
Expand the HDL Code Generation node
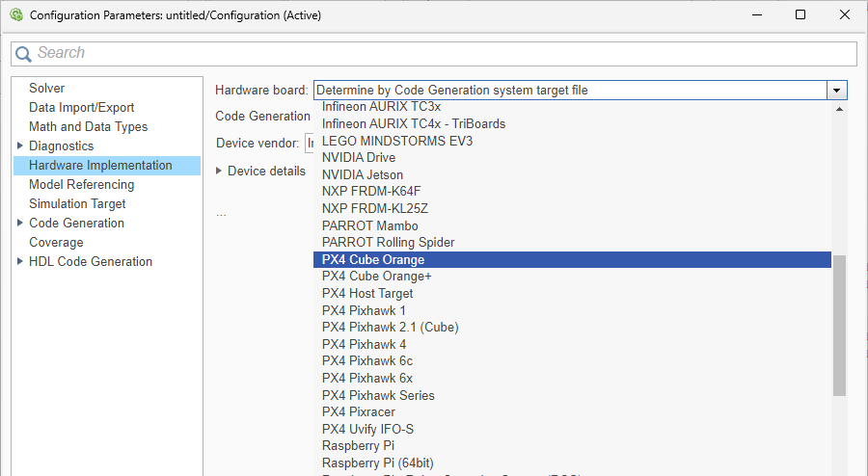(20, 261)
